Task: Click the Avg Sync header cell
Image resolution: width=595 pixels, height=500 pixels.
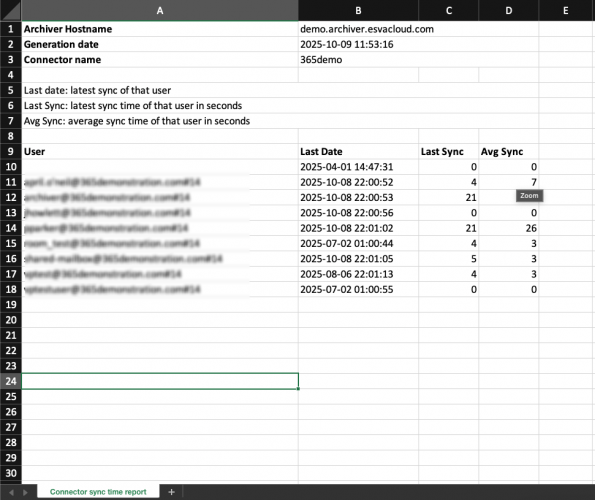Action: coord(508,152)
